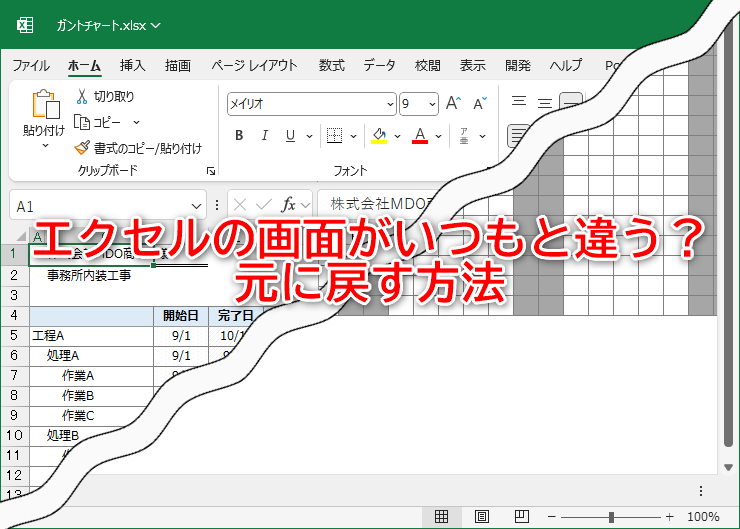Select cell containing 事務所内装工事

(89, 275)
